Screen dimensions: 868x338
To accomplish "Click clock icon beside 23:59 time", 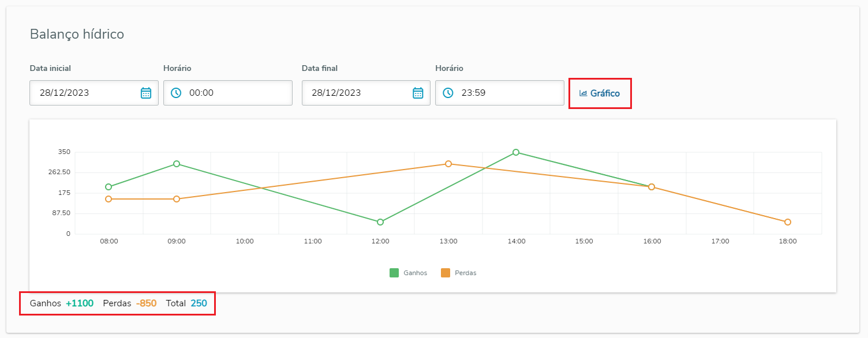I will point(448,93).
